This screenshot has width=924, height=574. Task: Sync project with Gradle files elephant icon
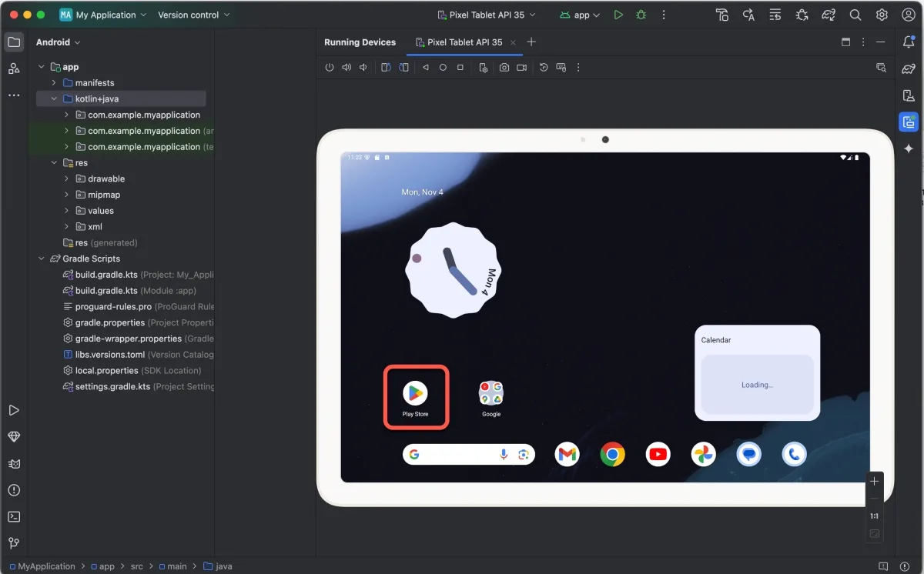tap(829, 15)
